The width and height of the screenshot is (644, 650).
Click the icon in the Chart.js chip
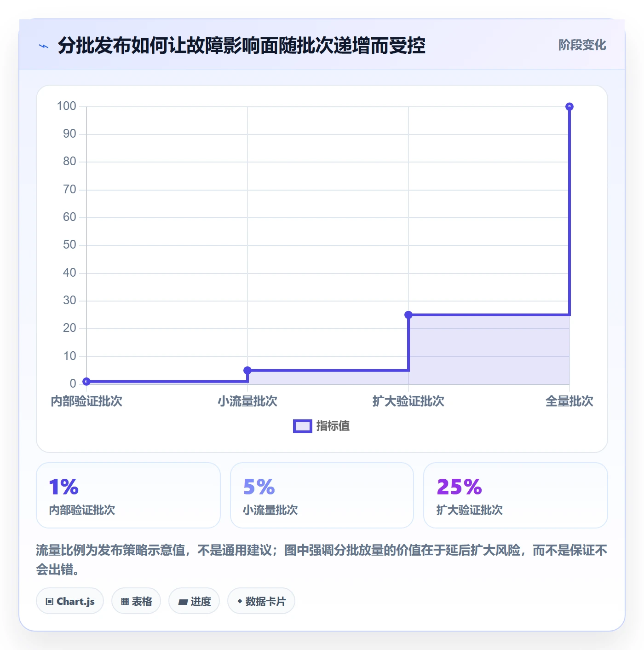(x=50, y=602)
